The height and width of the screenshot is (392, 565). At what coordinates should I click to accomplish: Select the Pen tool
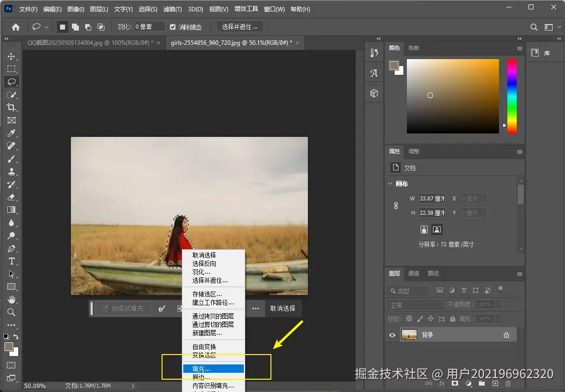click(x=11, y=249)
